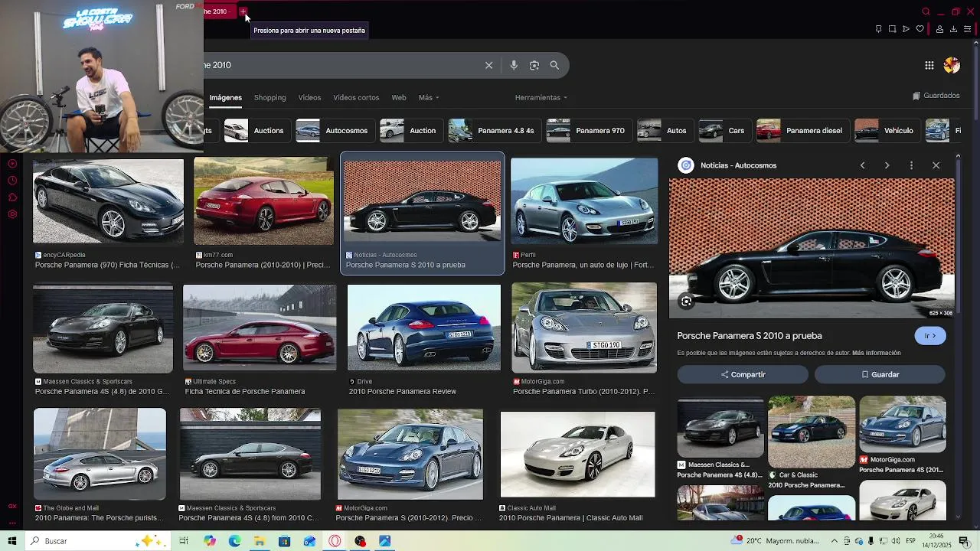The image size is (980, 551).
Task: Open a new tab with the plus button
Action: 243,11
